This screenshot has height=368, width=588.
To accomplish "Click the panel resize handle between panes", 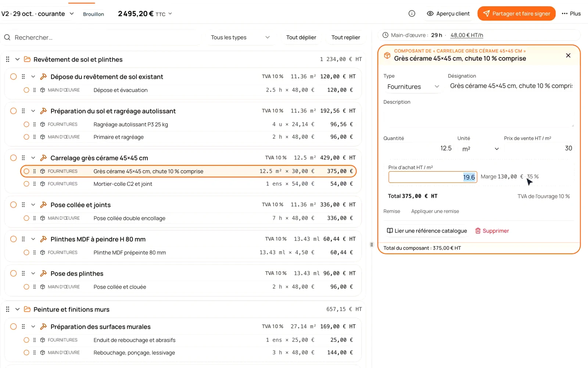I will coord(372,244).
